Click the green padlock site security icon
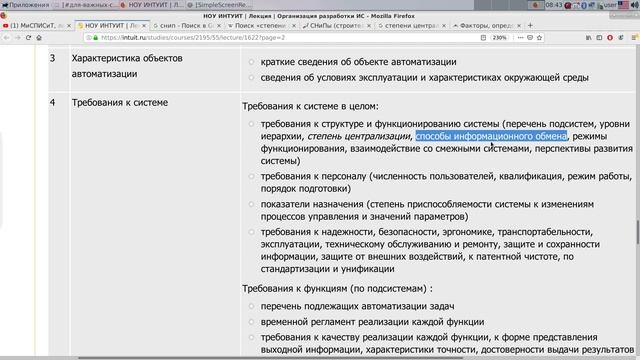640x360 pixels. (x=96, y=38)
